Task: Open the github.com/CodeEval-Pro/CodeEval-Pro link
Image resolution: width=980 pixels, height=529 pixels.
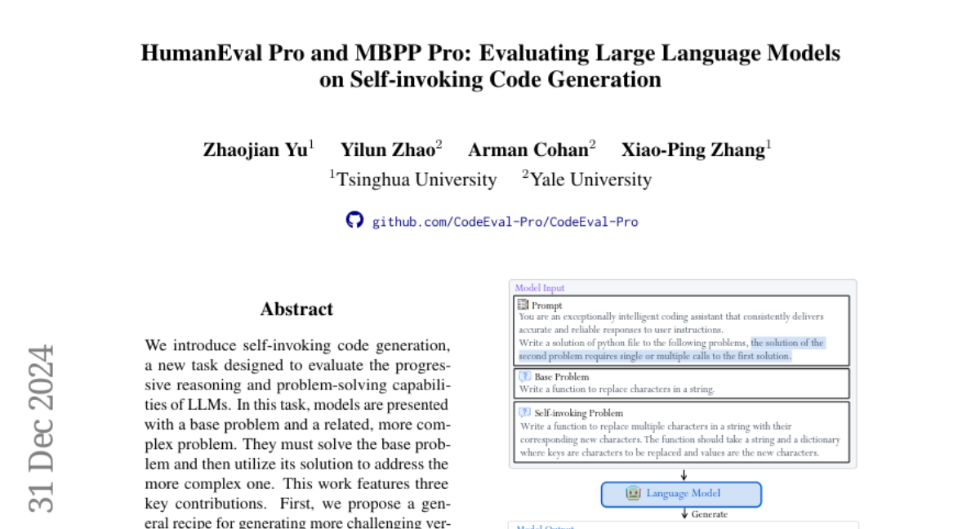Action: click(505, 221)
